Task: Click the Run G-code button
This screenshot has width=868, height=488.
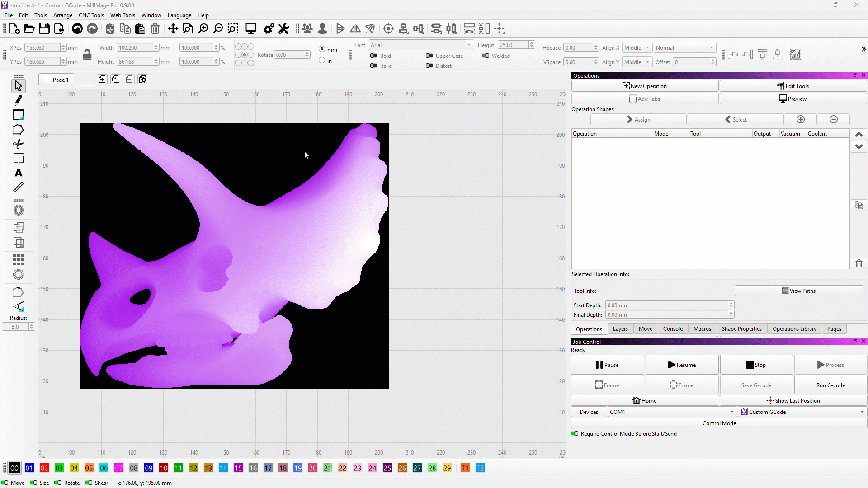Action: [830, 385]
